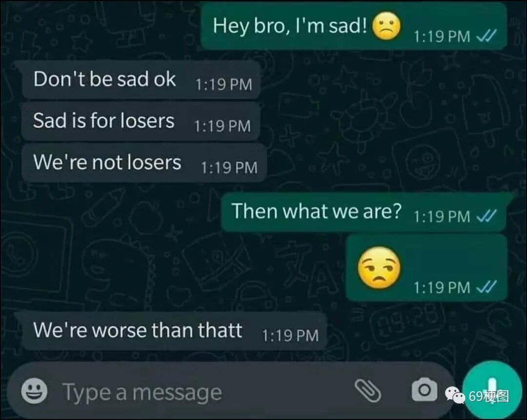
Task: Click the "69梗图" watermark text
Action: pyautogui.click(x=488, y=396)
